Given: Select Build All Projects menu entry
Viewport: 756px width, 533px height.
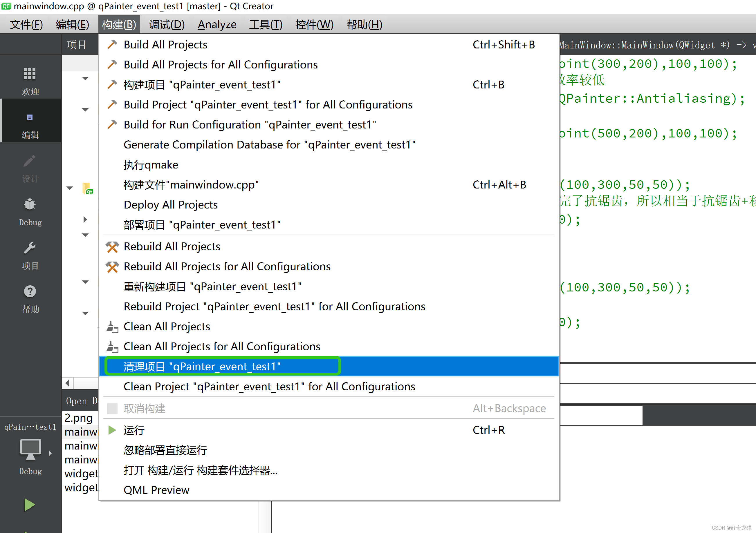Looking at the screenshot, I should [x=165, y=45].
